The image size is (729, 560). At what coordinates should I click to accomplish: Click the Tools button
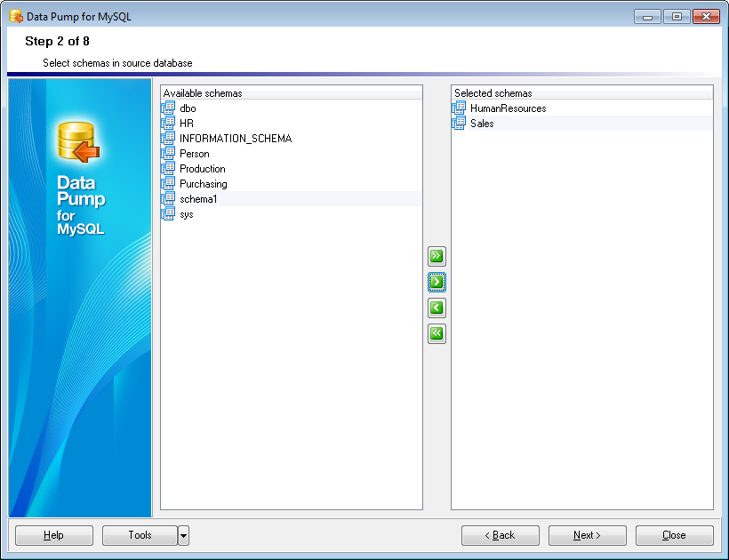(x=140, y=535)
